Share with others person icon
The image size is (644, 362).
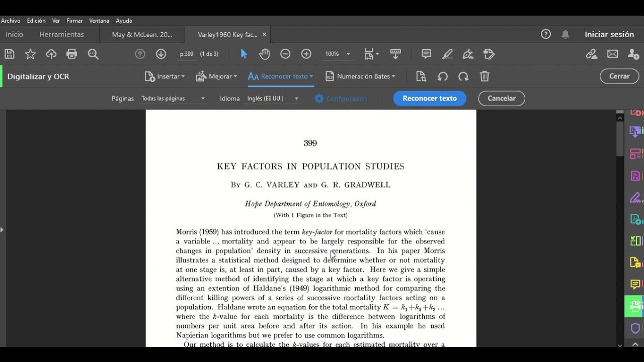pos(633,54)
